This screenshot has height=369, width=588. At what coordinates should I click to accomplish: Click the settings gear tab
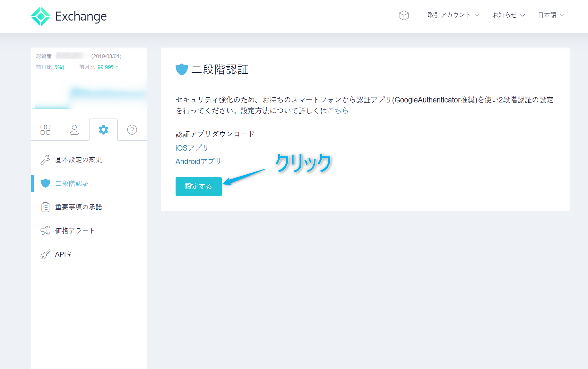click(x=103, y=129)
